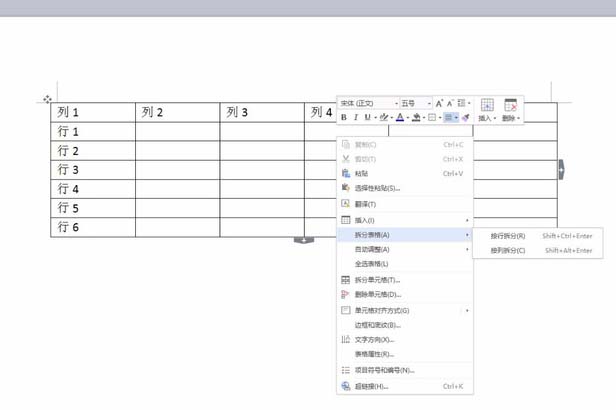Choose 文字方向(X)... from context menu
This screenshot has height=410, width=616.
[405, 340]
